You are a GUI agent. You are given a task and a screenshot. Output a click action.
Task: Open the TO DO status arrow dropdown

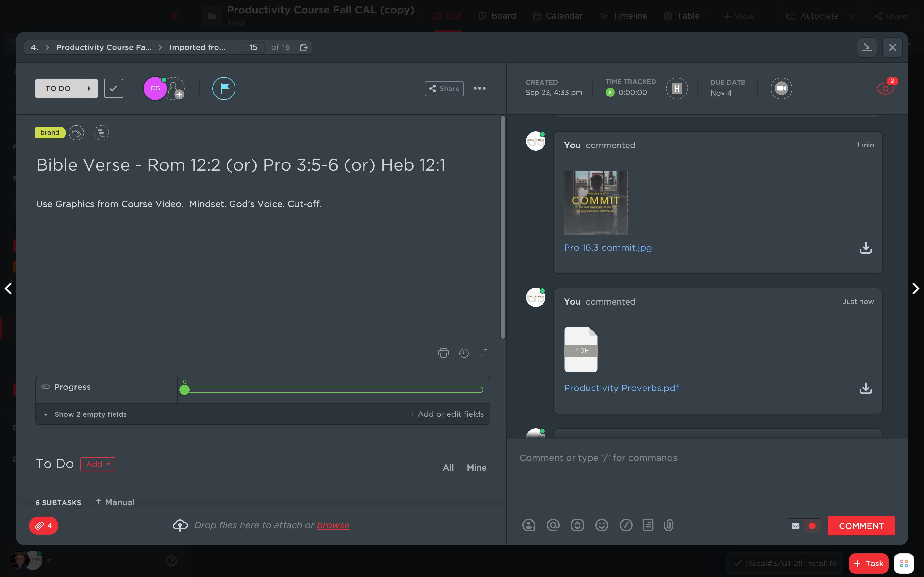click(89, 88)
